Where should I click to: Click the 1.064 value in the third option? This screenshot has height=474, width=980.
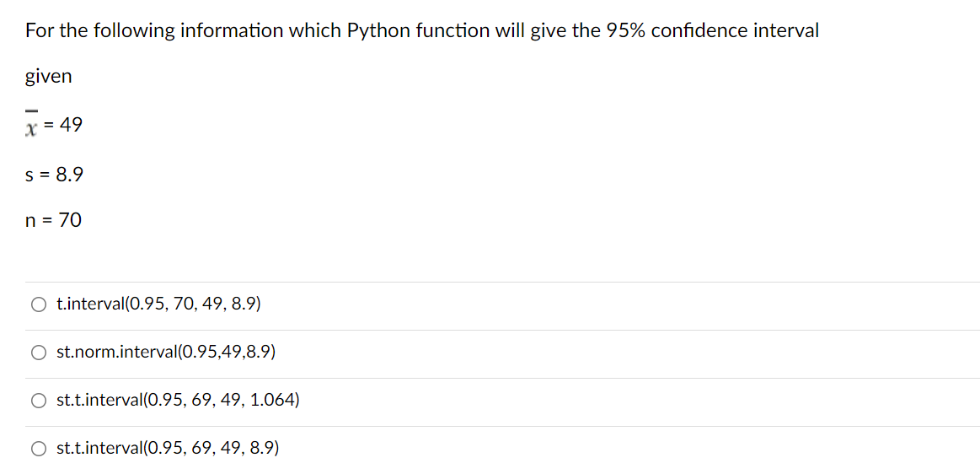[x=271, y=401]
